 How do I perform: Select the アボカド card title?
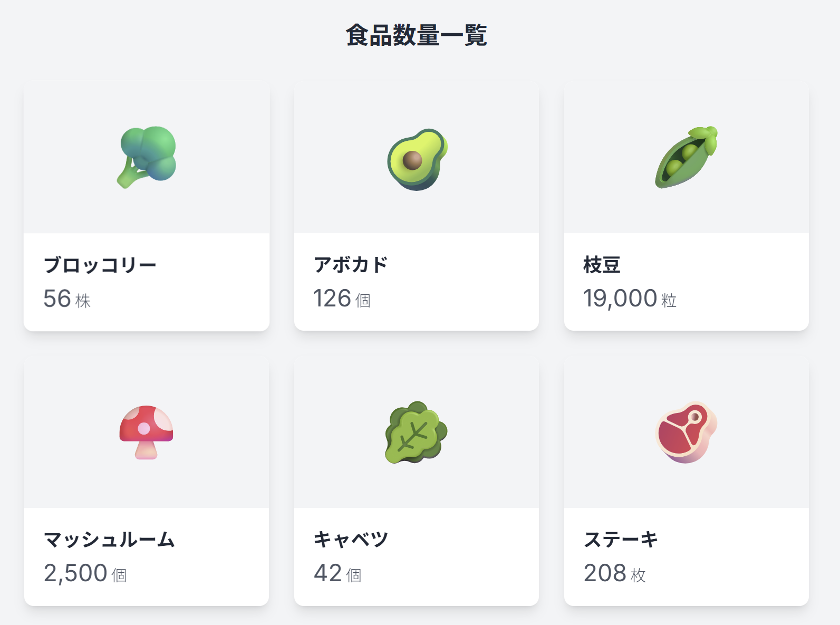click(351, 265)
